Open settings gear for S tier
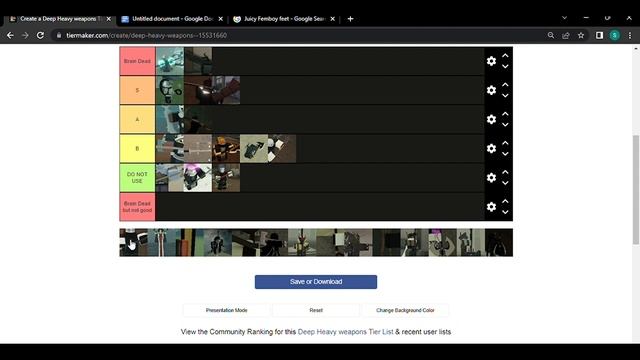 click(491, 90)
